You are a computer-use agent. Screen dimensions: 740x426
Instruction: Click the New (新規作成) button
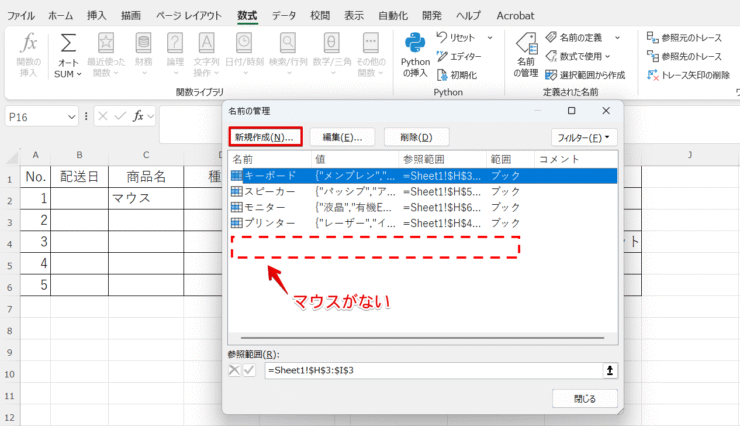265,137
